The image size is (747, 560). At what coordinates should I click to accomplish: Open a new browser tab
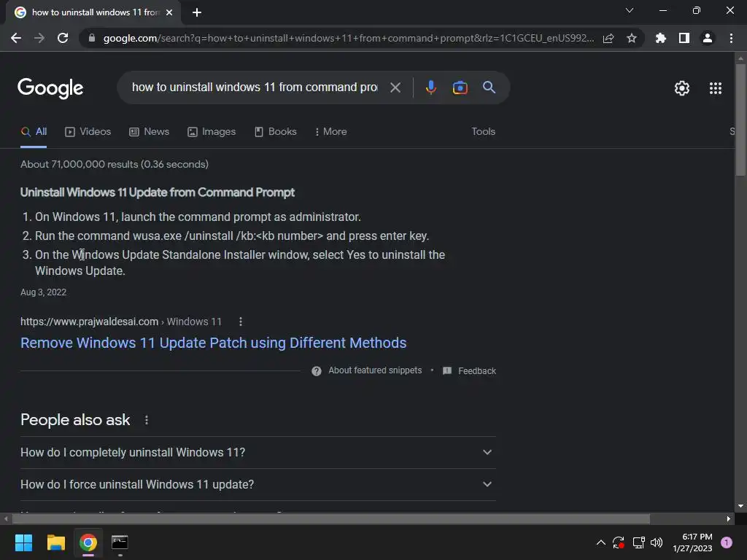point(197,12)
